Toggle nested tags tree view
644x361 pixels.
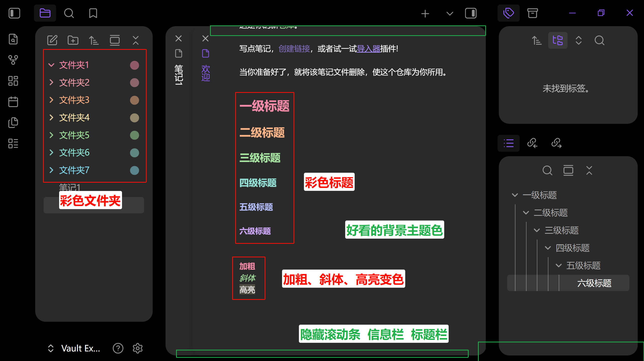tap(558, 40)
